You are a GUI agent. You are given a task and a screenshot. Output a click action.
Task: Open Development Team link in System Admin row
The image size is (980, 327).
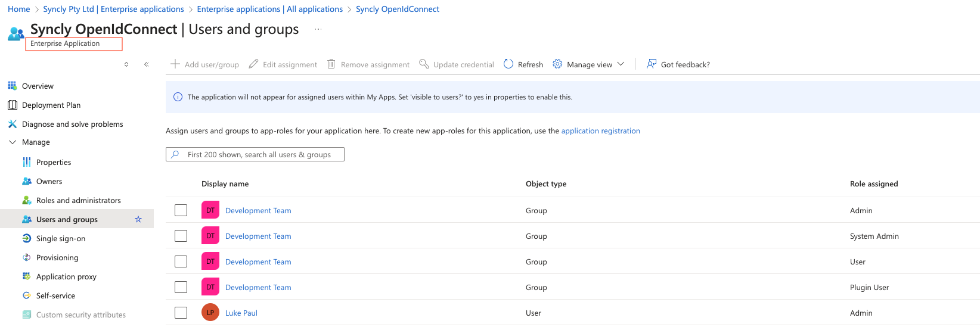[258, 236]
